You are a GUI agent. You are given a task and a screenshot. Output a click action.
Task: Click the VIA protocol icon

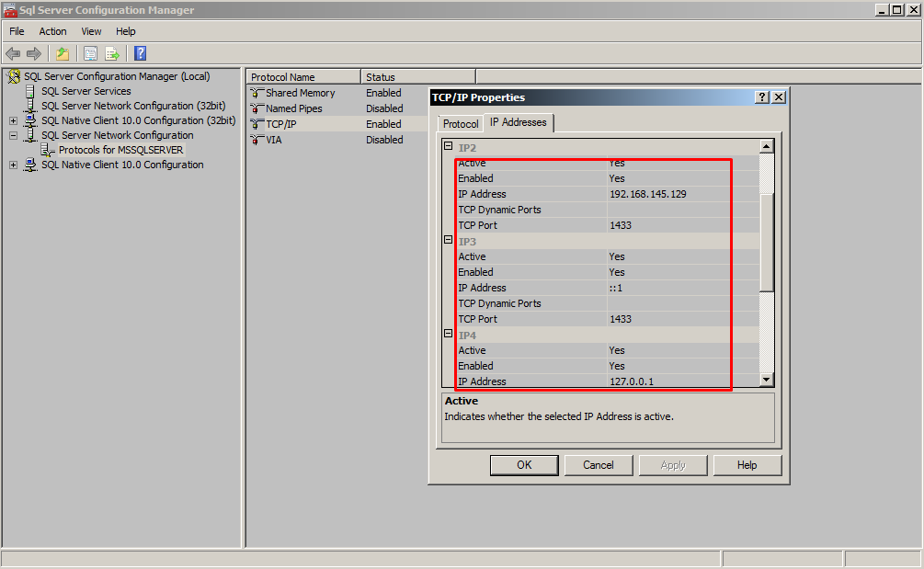257,141
